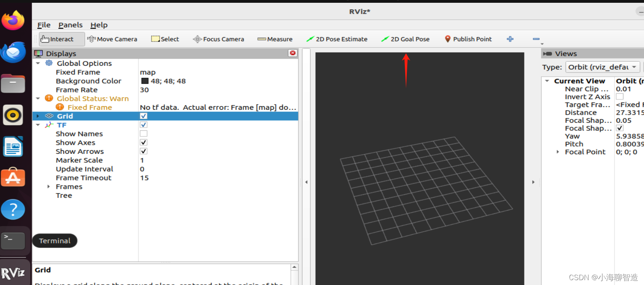Expand the Grid tree node
Screen dimensions: 644x285
pos(38,116)
